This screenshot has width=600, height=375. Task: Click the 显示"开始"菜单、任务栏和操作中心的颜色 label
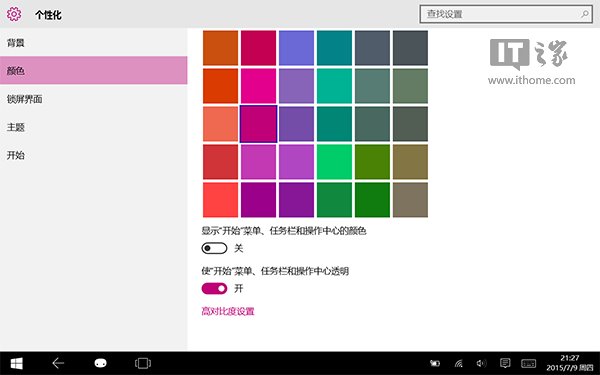point(284,231)
